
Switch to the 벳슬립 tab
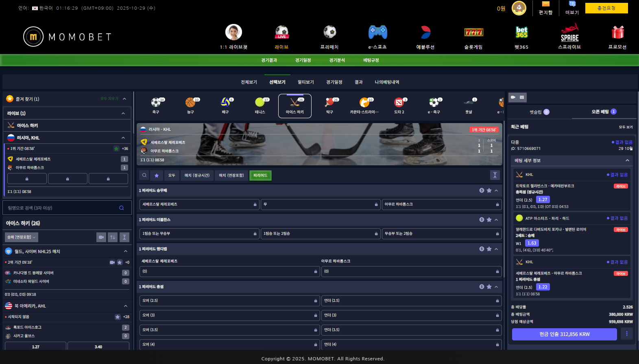[x=539, y=112]
